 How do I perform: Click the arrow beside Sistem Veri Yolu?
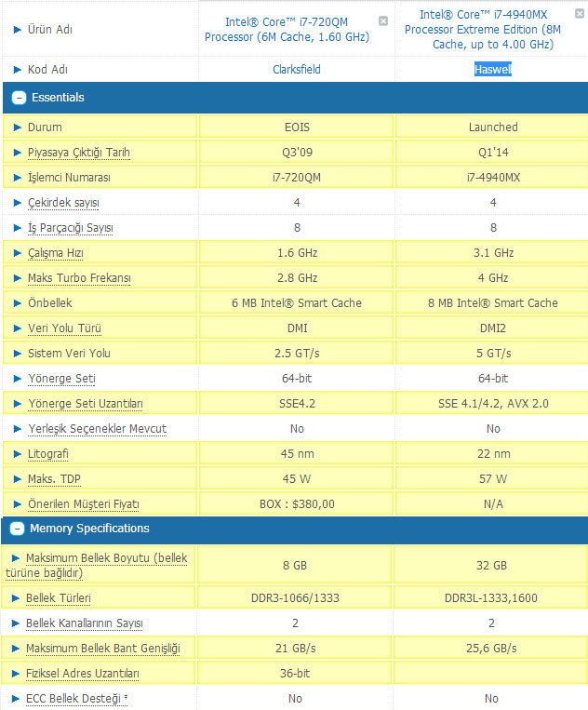click(17, 354)
